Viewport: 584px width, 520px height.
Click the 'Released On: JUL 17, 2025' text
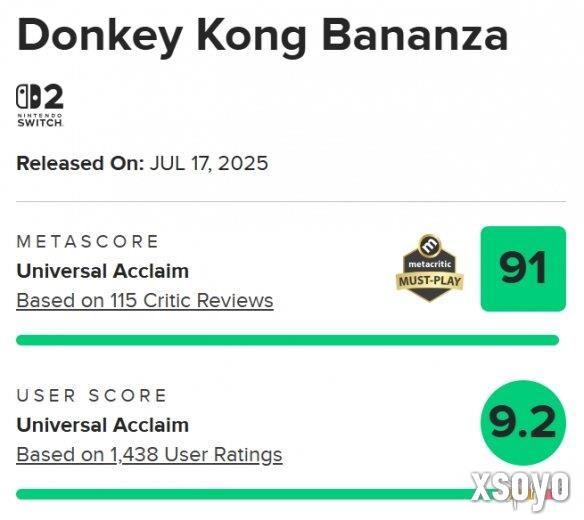point(142,164)
